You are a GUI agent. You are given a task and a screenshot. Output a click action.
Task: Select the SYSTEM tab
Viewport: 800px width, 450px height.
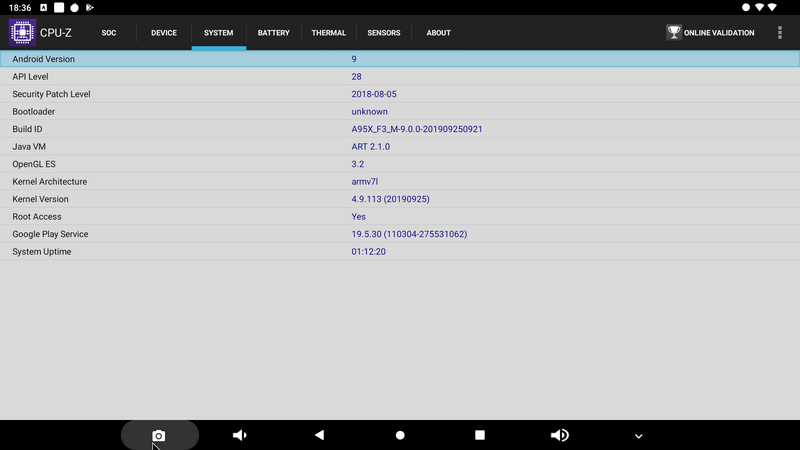coord(219,33)
